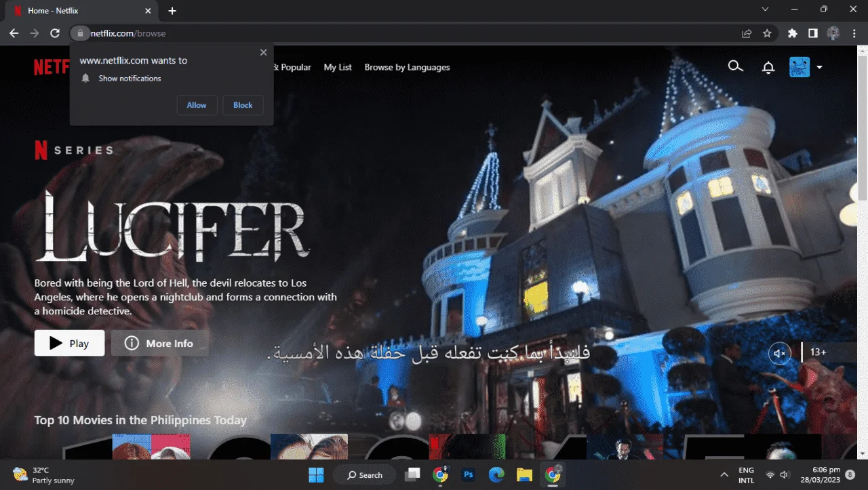Viewport: 868px width, 490px height.
Task: Open File Explorer from the taskbar
Action: [524, 474]
